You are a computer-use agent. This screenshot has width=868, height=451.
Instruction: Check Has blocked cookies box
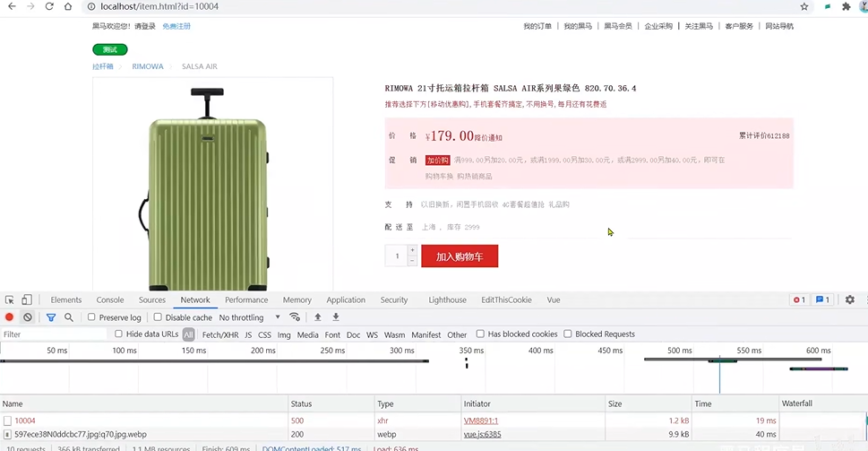(x=480, y=334)
